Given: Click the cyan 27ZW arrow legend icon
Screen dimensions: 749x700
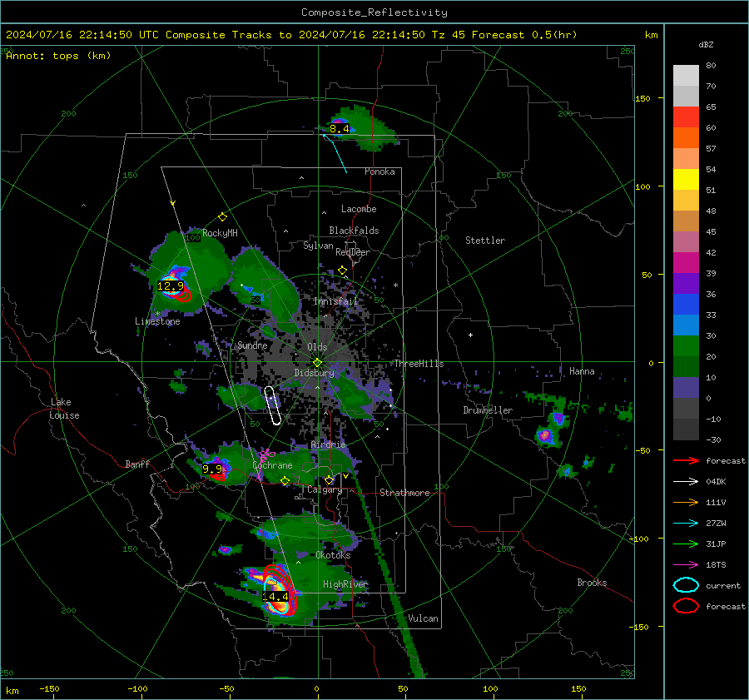Looking at the screenshot, I should [686, 524].
